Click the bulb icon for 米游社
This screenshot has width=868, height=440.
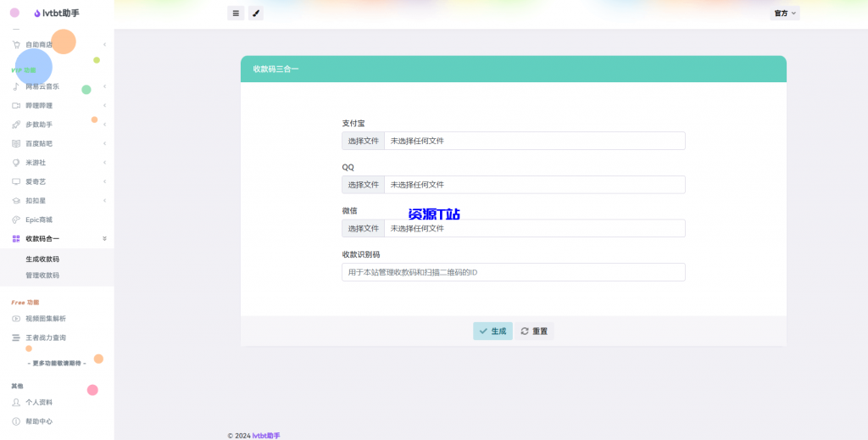pos(16,163)
